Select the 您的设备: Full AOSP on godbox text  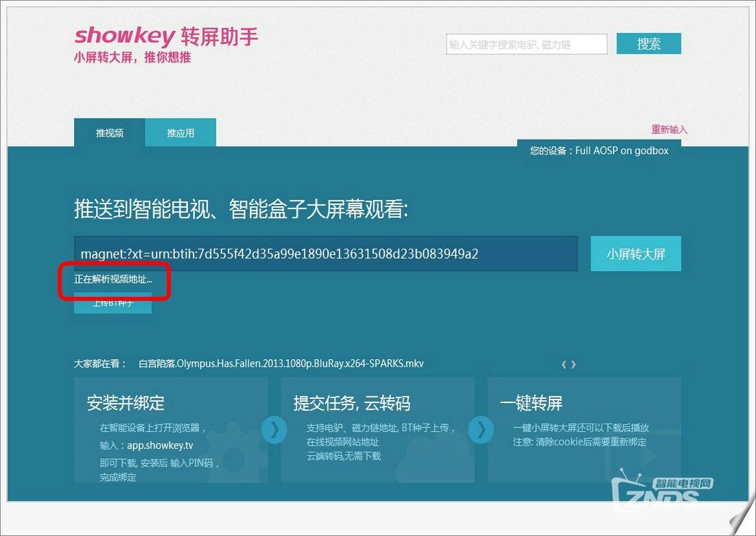coord(600,151)
